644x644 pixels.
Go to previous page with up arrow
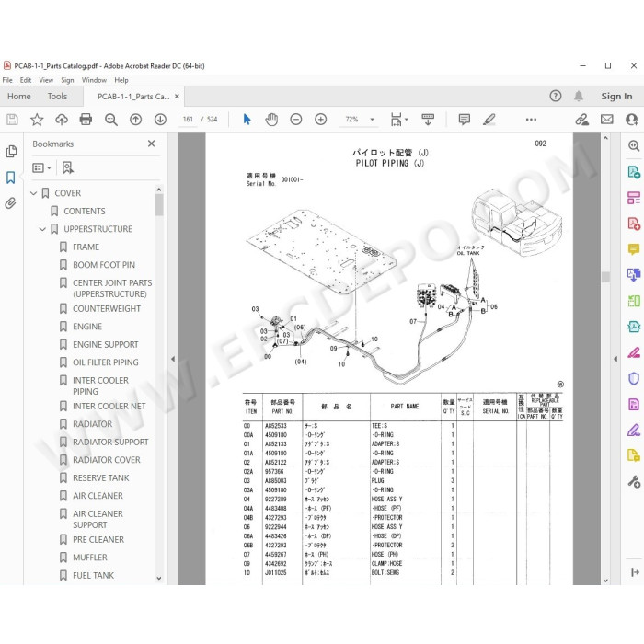(135, 120)
